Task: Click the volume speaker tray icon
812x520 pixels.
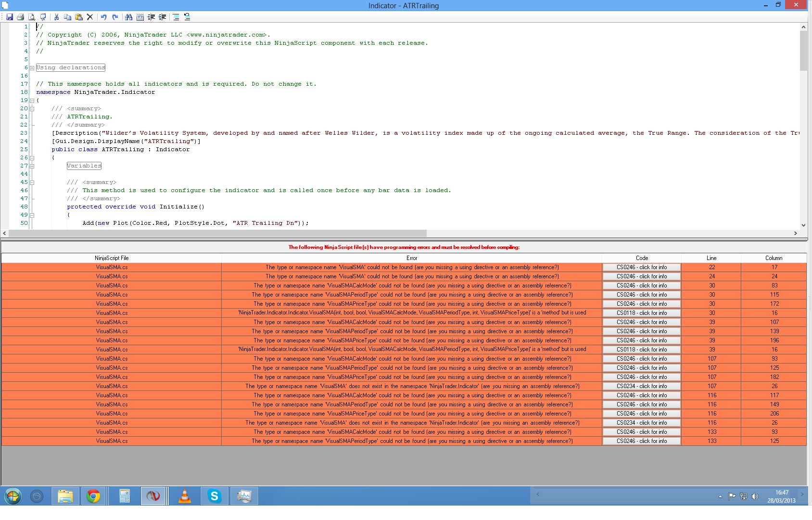Action: pyautogui.click(x=755, y=496)
